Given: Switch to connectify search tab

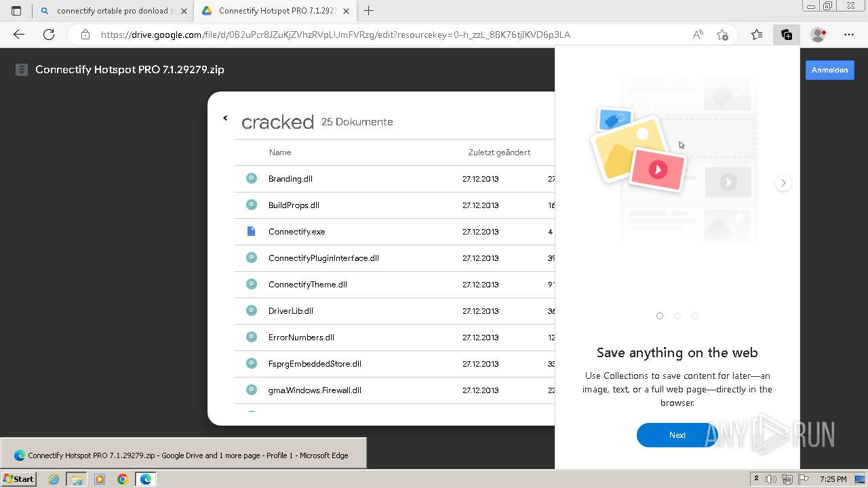Looking at the screenshot, I should (x=113, y=11).
